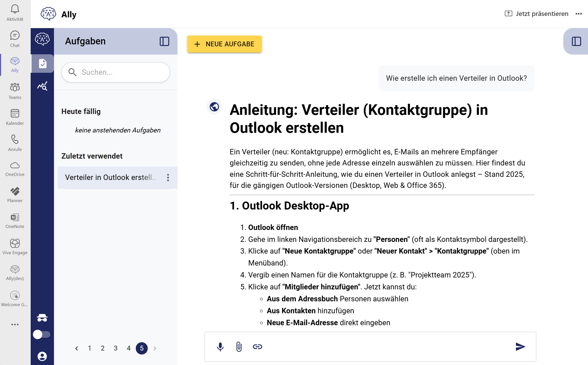Click the 'Outlook öffnen' step
The width and height of the screenshot is (588, 365).
(273, 227)
